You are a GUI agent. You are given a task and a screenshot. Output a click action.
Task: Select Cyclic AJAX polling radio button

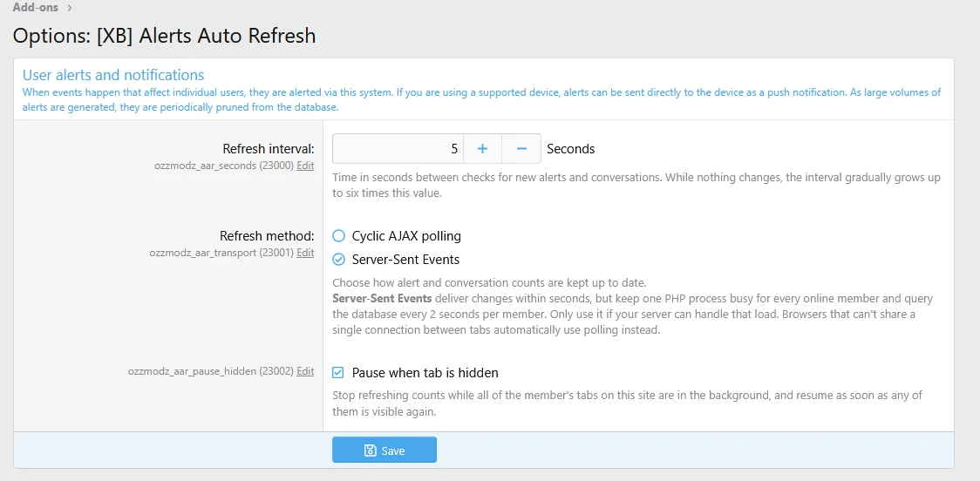click(x=339, y=236)
